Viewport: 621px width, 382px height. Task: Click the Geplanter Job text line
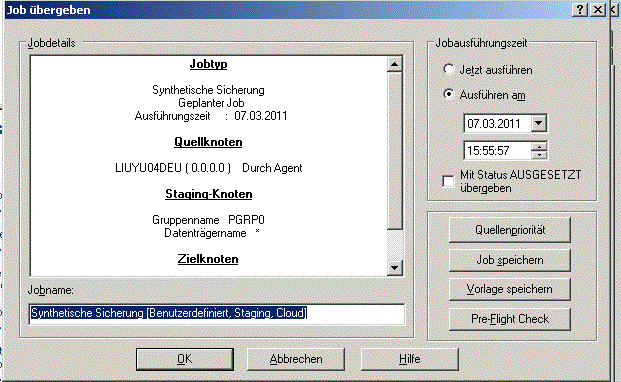(211, 103)
